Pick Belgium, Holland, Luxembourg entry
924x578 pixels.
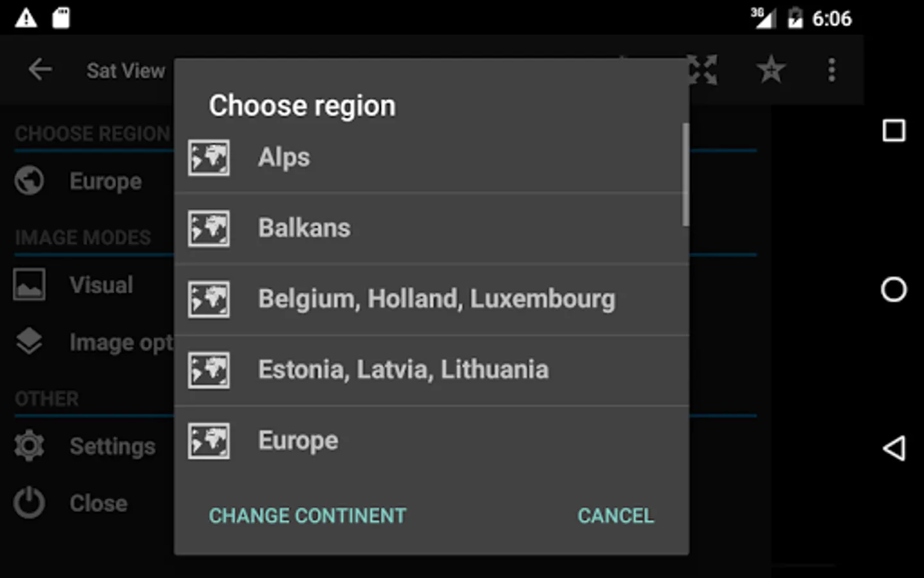(x=436, y=299)
